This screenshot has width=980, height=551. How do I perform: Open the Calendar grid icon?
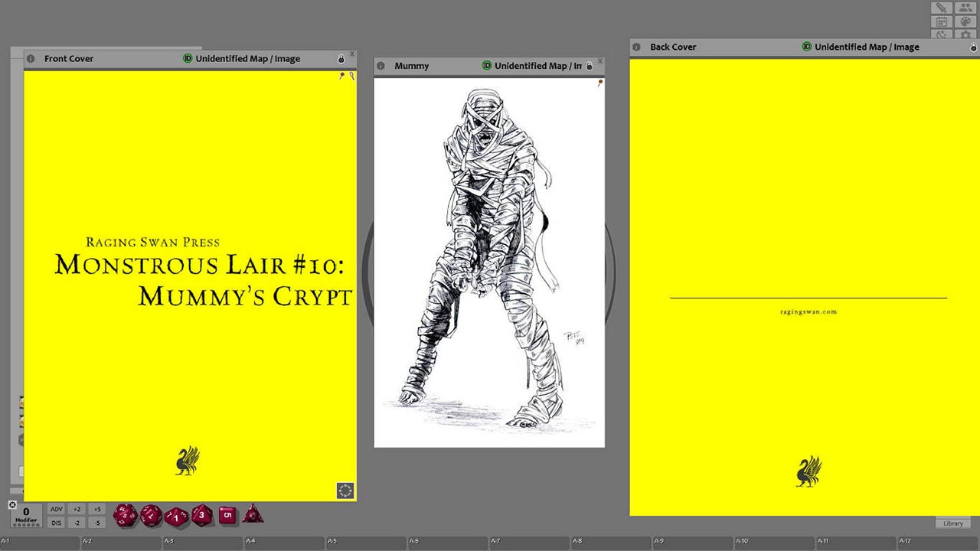click(x=942, y=21)
